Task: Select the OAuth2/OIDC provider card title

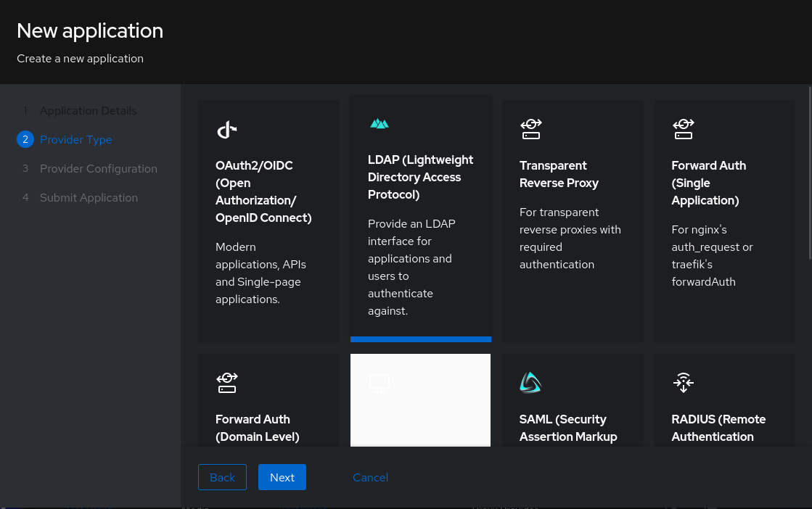Action: point(263,191)
